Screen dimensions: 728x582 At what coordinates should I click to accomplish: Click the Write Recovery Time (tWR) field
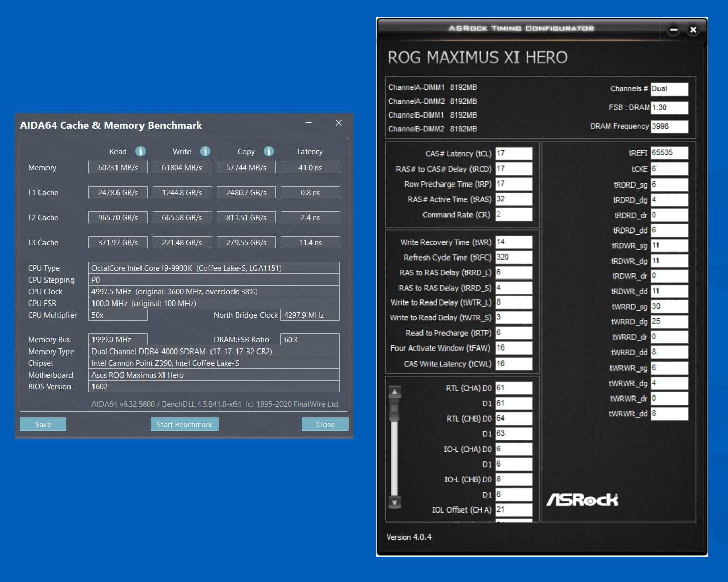514,242
